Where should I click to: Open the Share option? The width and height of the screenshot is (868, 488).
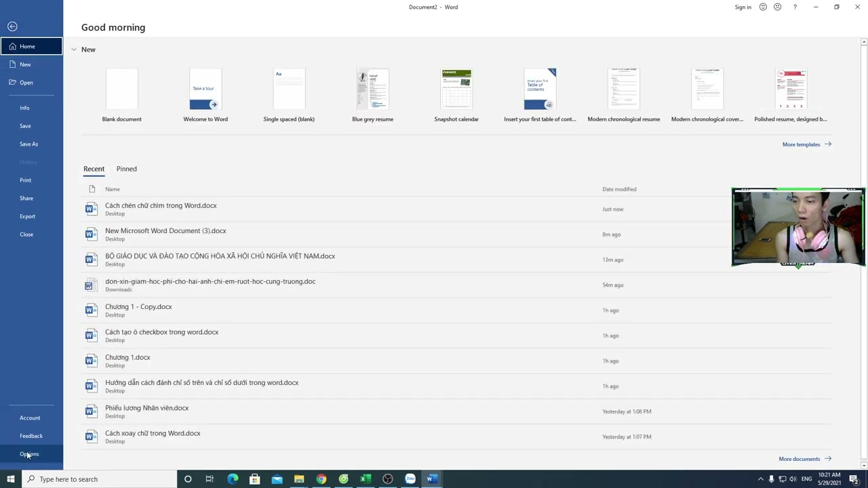click(31, 198)
